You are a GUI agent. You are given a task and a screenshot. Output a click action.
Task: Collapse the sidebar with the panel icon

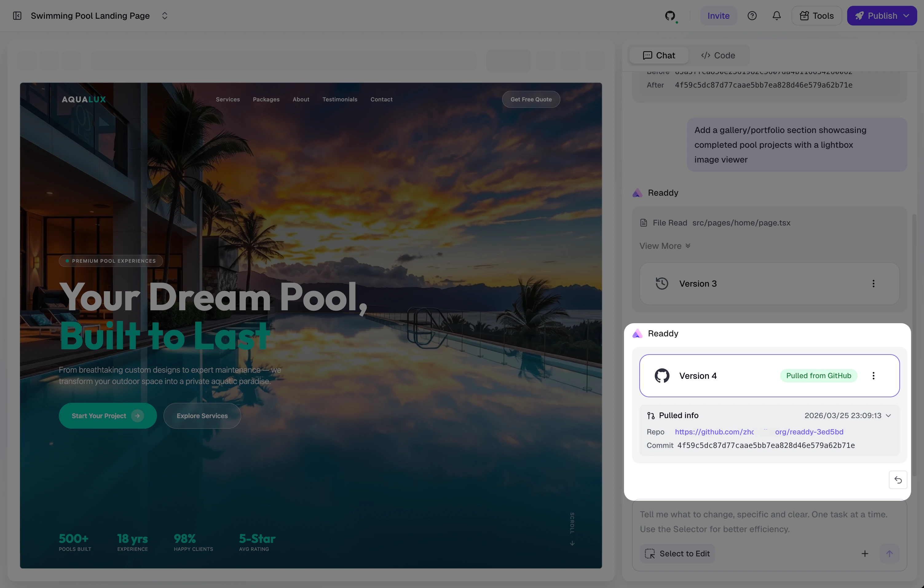17,16
